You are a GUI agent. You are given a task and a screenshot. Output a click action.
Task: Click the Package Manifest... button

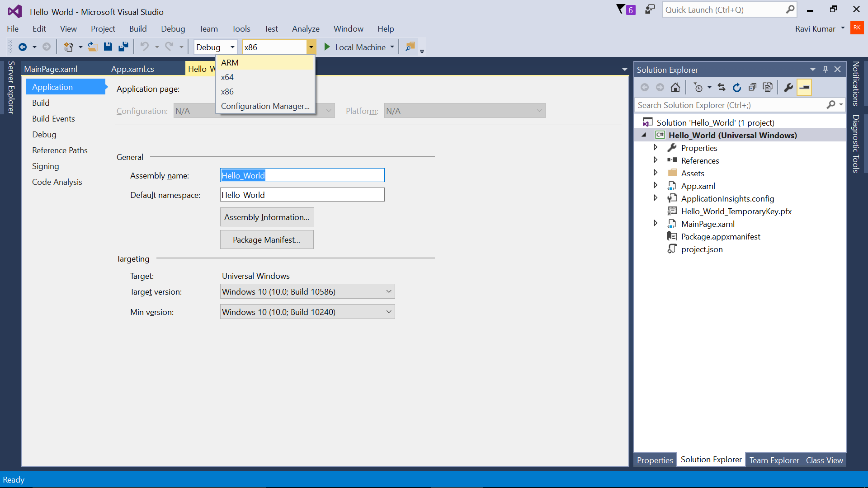coord(267,240)
